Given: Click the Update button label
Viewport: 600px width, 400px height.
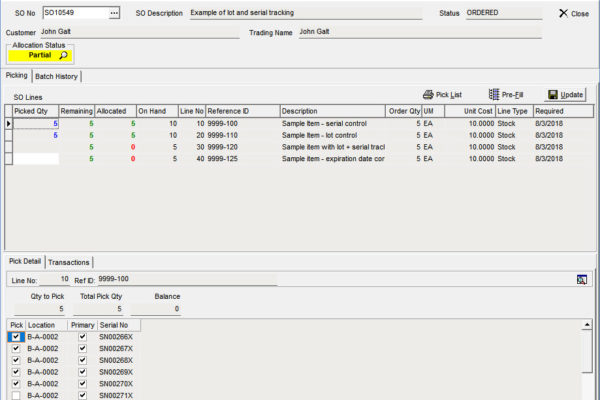Looking at the screenshot, I should click(572, 95).
